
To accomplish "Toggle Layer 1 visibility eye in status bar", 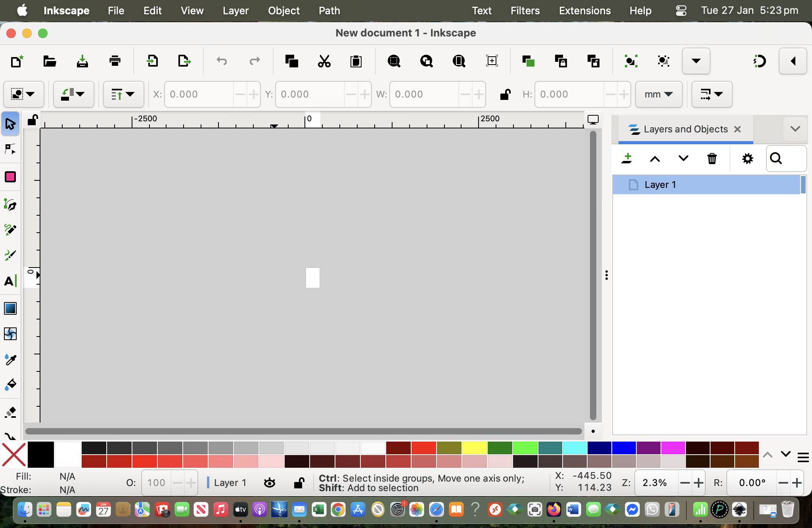I will (270, 483).
